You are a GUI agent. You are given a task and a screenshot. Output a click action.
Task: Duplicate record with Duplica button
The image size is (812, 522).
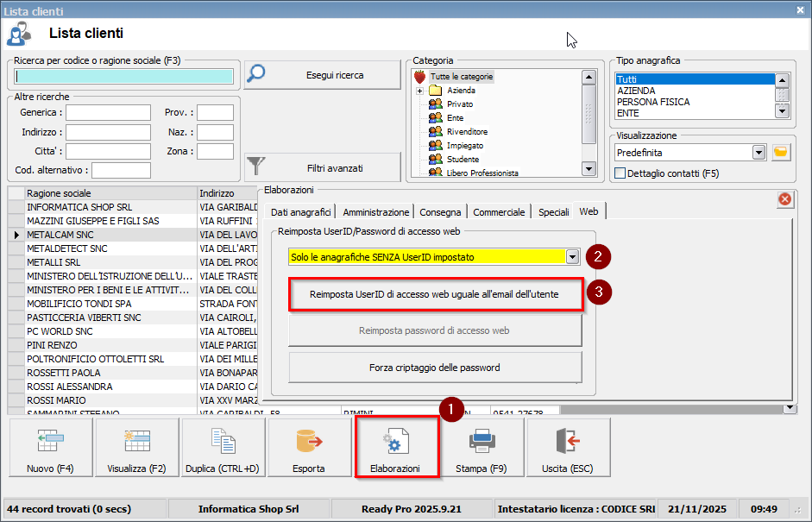point(223,448)
